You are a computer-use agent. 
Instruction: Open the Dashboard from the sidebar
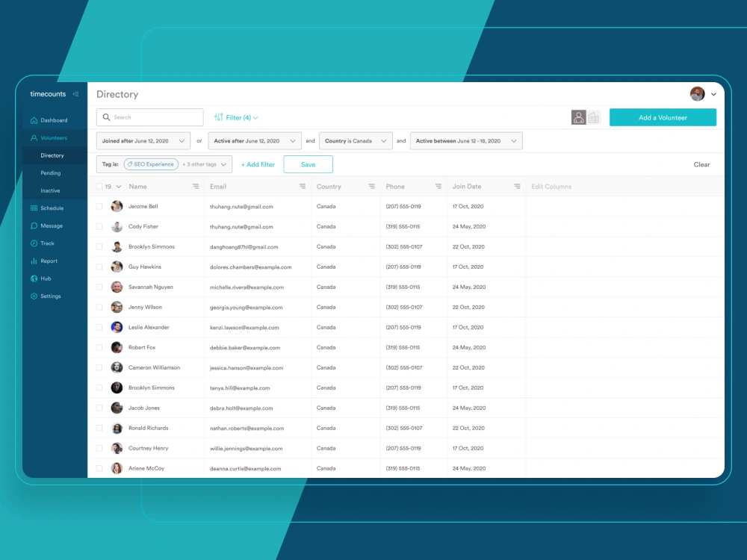[x=52, y=119]
